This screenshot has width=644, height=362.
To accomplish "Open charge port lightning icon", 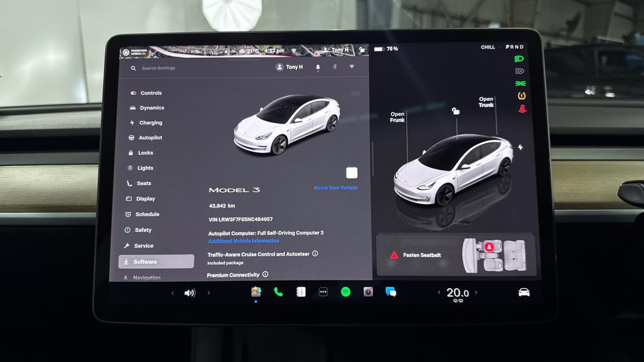I will (x=521, y=147).
